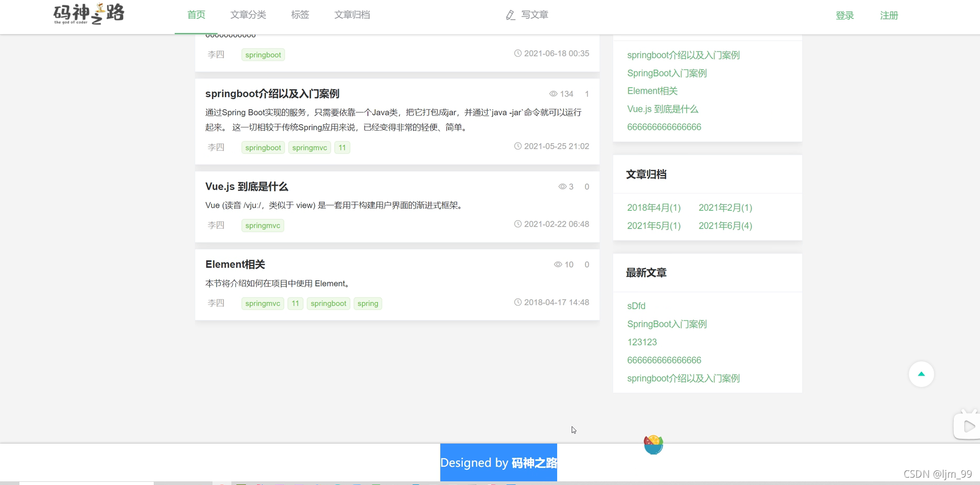Viewport: 980px width, 485px height.
Task: Open Element相关 in the sidebar list
Action: click(x=652, y=91)
